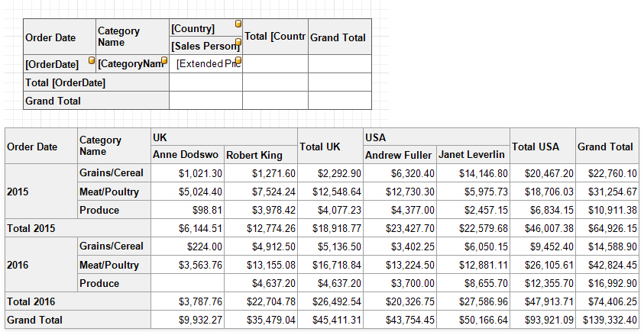Click the Order Date header in the design table
644x335 pixels.
[60, 37]
